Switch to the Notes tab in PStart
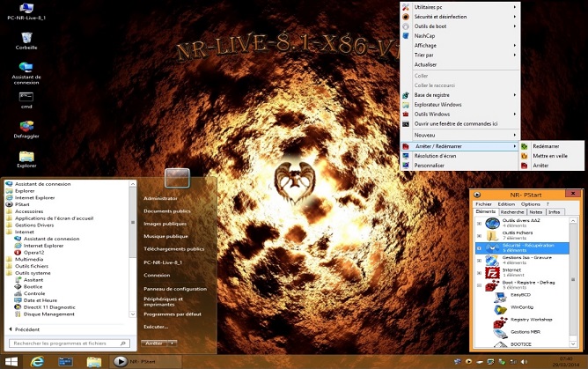Screen dimensions: 588x369 pos(535,212)
